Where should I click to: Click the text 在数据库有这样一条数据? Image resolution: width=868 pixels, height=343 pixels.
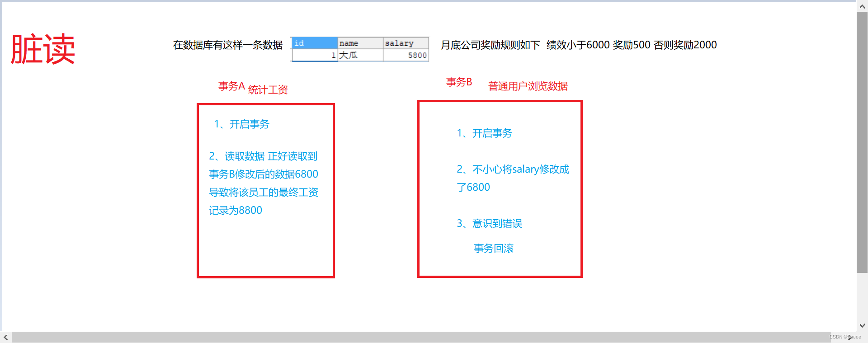coord(228,45)
